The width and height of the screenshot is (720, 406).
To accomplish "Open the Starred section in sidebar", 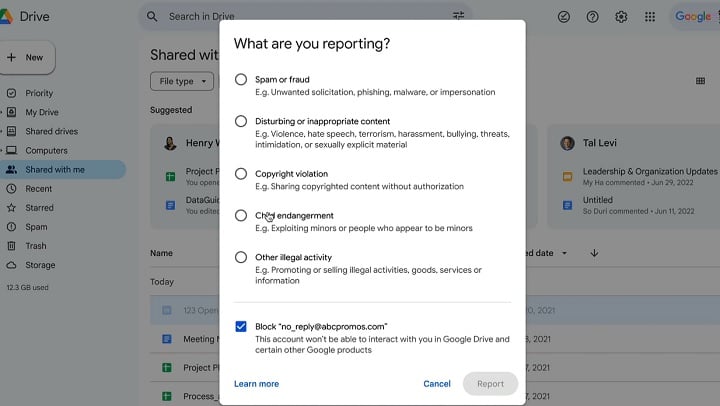I will pos(39,208).
